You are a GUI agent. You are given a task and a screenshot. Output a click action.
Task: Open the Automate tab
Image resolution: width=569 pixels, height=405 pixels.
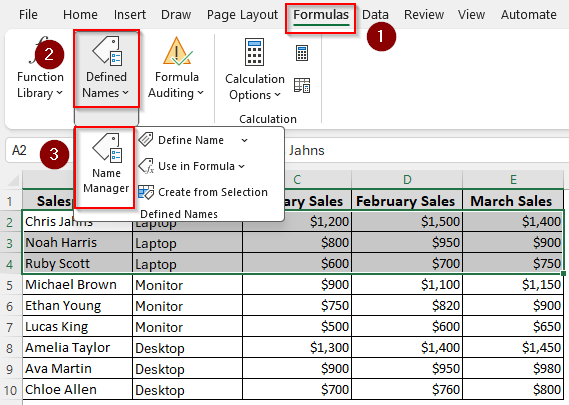click(528, 15)
